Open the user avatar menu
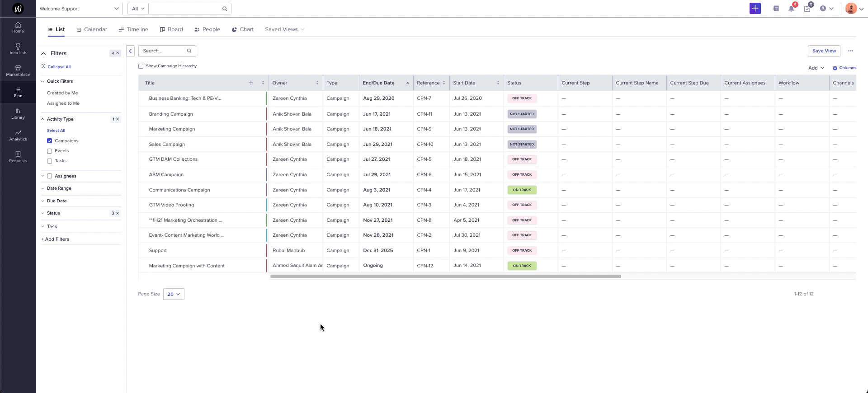 click(x=854, y=9)
